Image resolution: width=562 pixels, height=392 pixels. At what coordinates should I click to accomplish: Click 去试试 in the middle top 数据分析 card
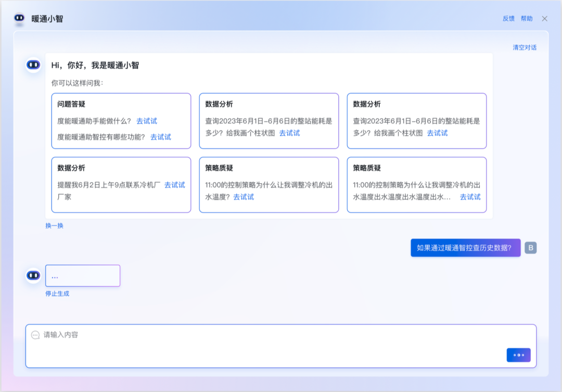click(x=289, y=133)
